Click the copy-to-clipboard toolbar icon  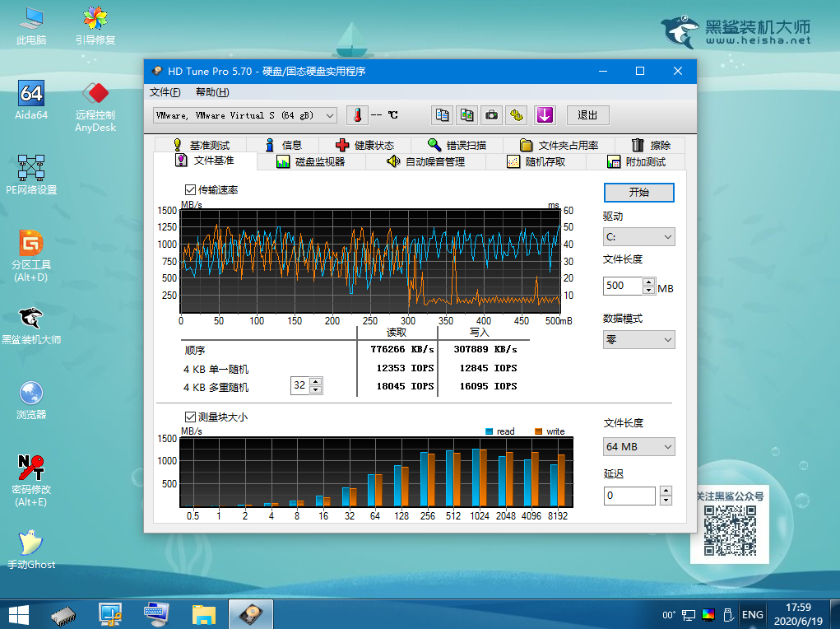(442, 115)
